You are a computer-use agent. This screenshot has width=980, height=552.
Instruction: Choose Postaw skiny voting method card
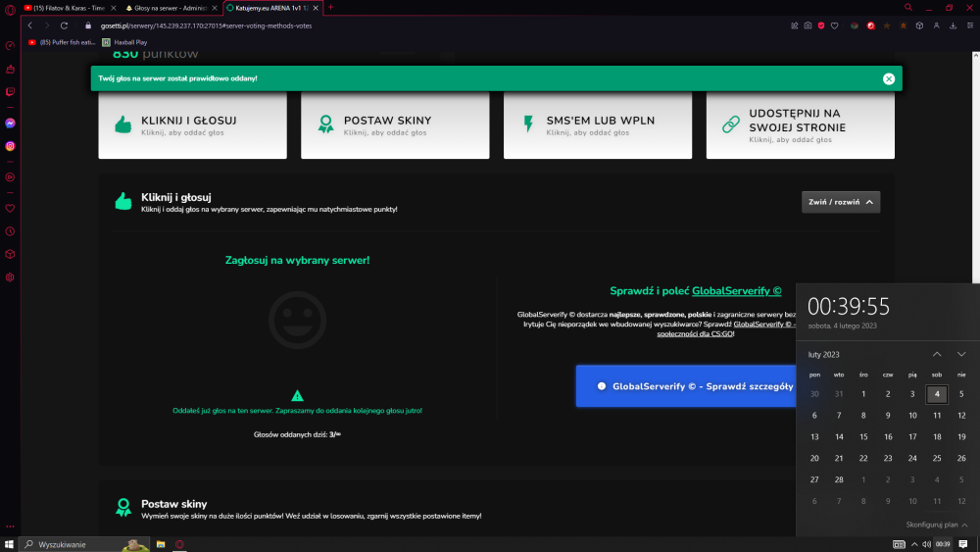(395, 125)
